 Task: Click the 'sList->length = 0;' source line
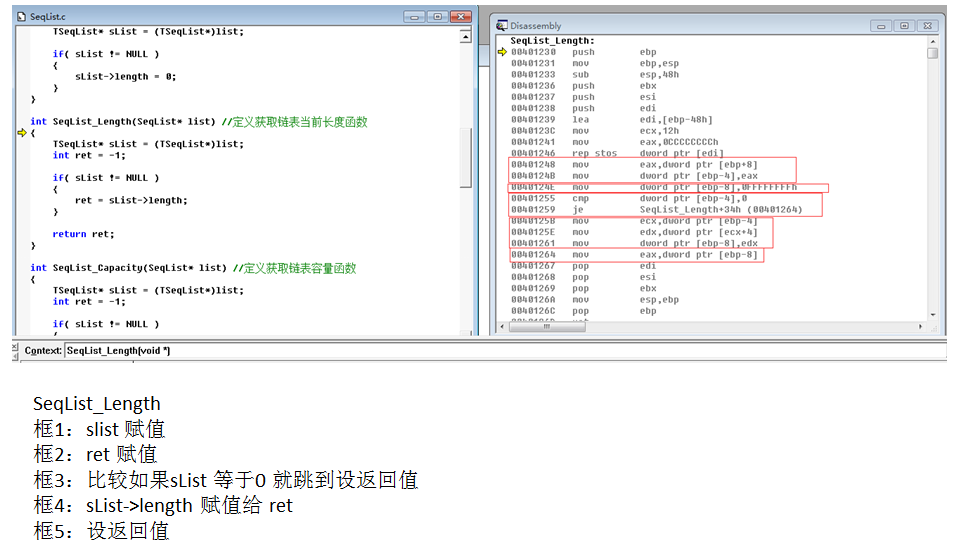pos(125,77)
